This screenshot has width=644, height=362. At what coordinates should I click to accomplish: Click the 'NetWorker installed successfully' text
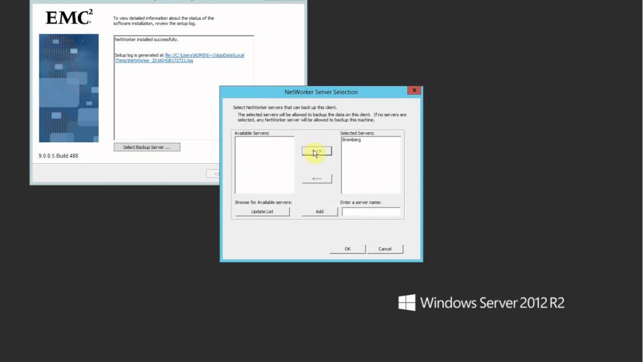[146, 39]
